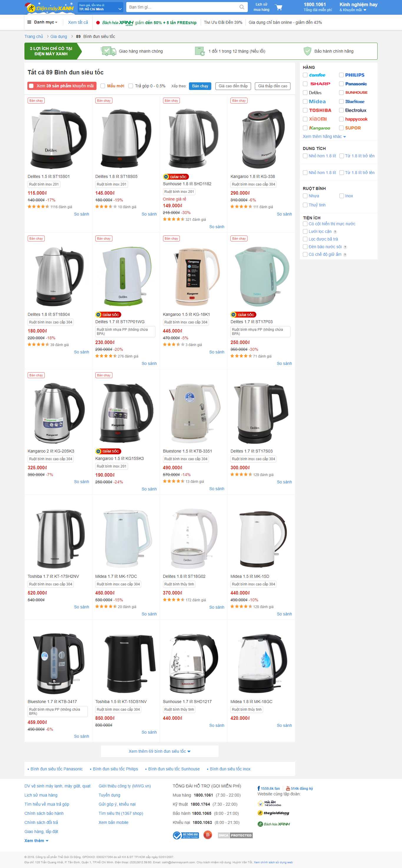402x868 pixels.
Task: Click the Facebook 1559.6k fan icon
Action: tap(259, 788)
